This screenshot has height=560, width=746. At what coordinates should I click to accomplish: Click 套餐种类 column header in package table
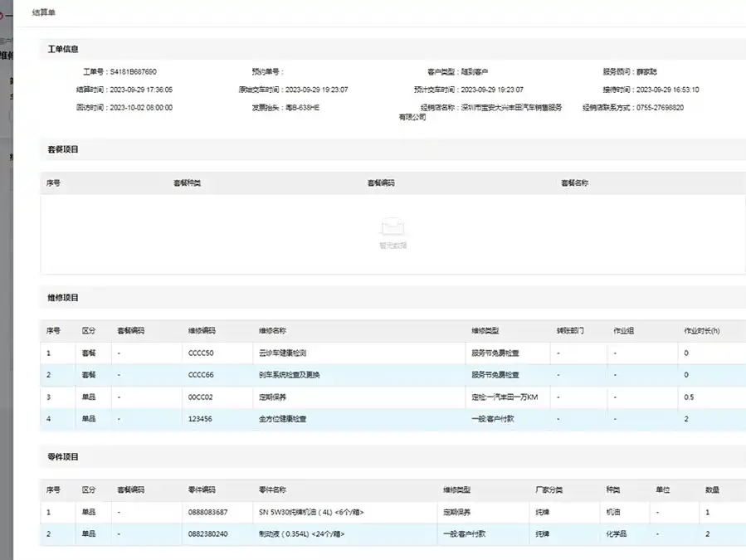pyautogui.click(x=187, y=183)
